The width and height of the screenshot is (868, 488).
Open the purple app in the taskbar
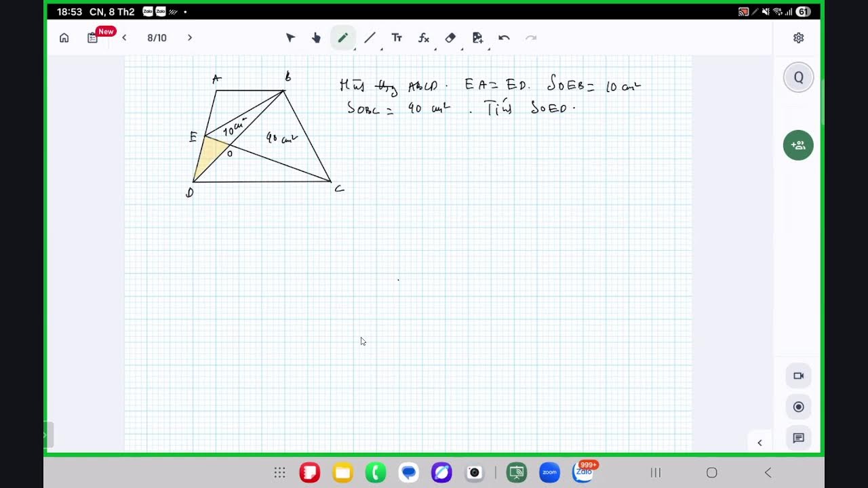441,472
